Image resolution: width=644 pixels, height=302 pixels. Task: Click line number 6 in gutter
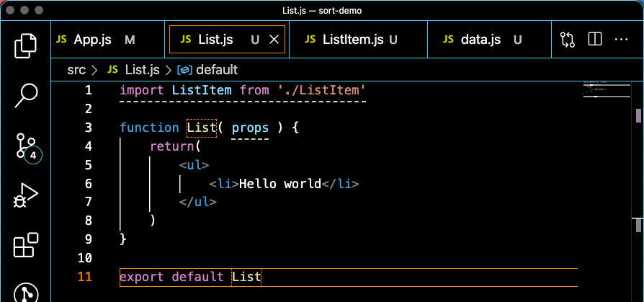tap(89, 183)
